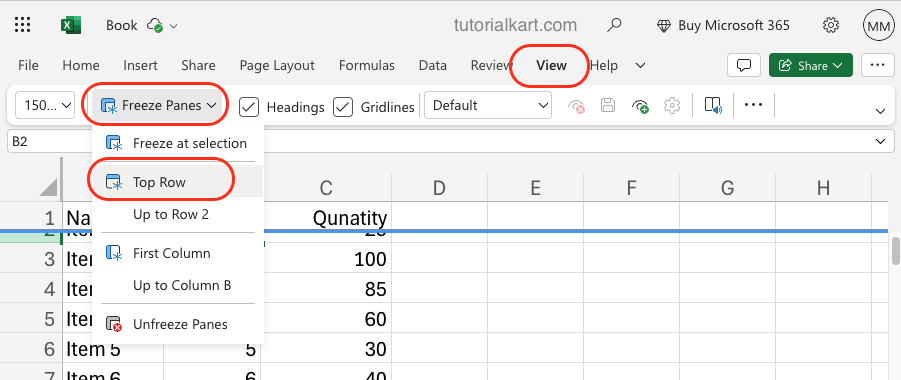
Task: Open ribbon overflow ellipsis after reader icon
Action: (753, 105)
